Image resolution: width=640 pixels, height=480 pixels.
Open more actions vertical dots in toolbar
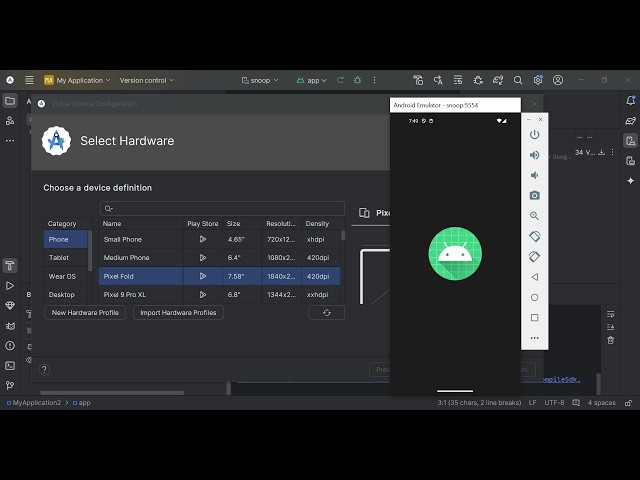(374, 80)
